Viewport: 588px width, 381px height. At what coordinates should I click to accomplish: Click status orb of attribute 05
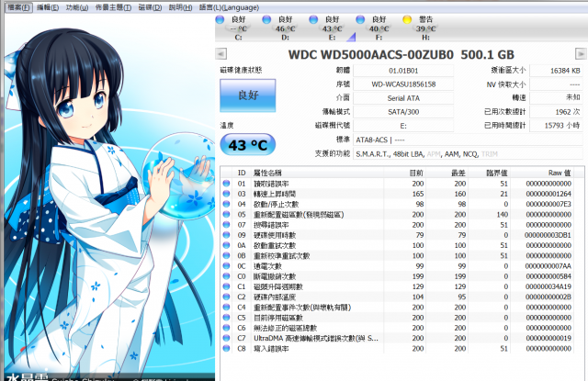pyautogui.click(x=226, y=214)
